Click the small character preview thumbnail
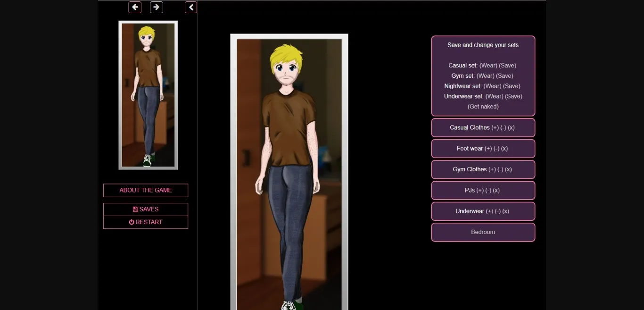The width and height of the screenshot is (644, 310). pos(148,94)
